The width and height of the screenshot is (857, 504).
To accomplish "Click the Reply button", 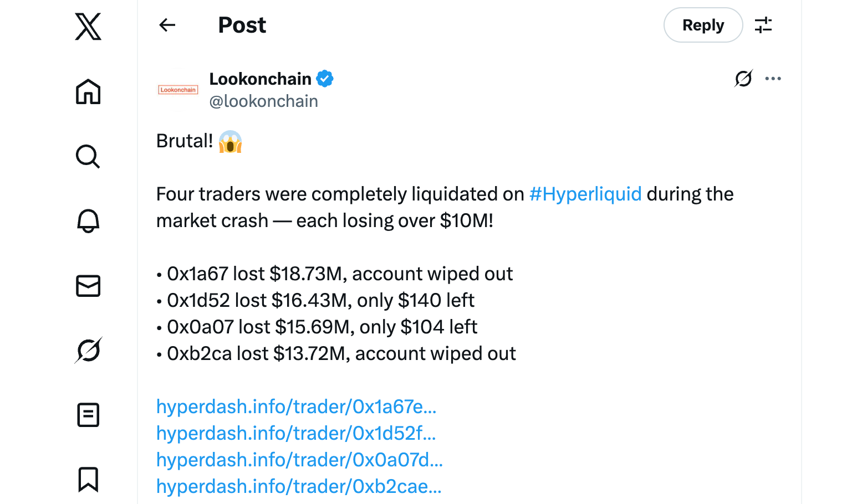I will pos(703,25).
